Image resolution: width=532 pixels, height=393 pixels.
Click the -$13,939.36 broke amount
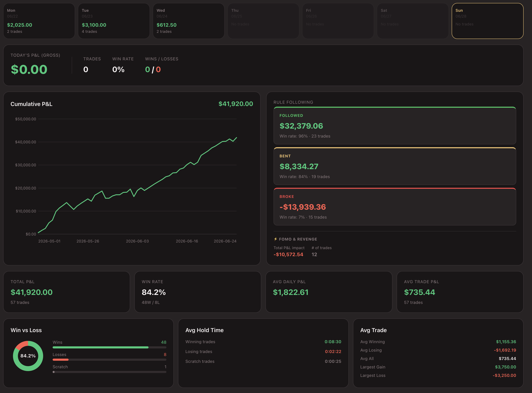[x=303, y=207]
